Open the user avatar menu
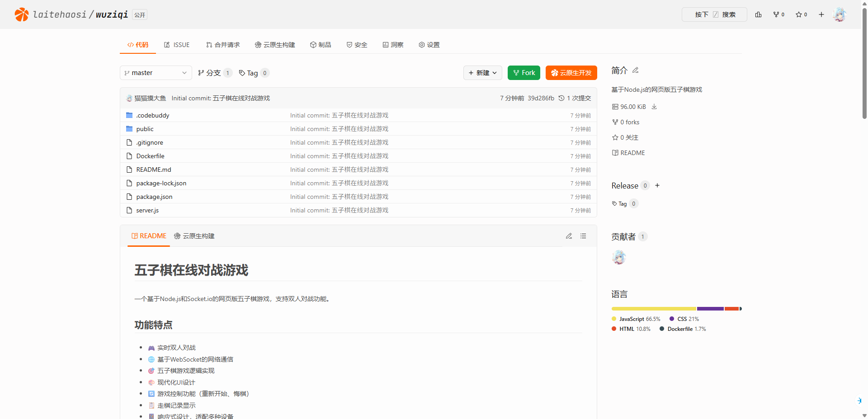Viewport: 868px width, 419px height. (840, 14)
